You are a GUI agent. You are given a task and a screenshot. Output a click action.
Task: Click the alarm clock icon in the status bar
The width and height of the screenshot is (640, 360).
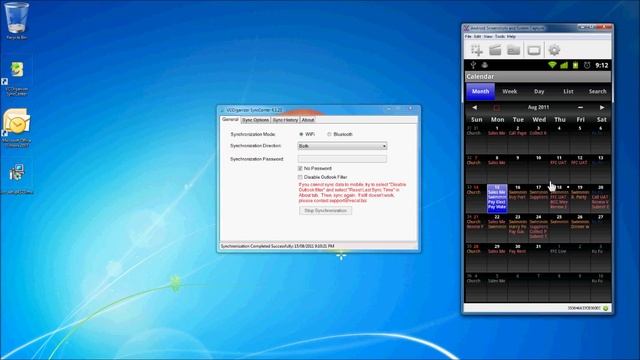tap(587, 65)
